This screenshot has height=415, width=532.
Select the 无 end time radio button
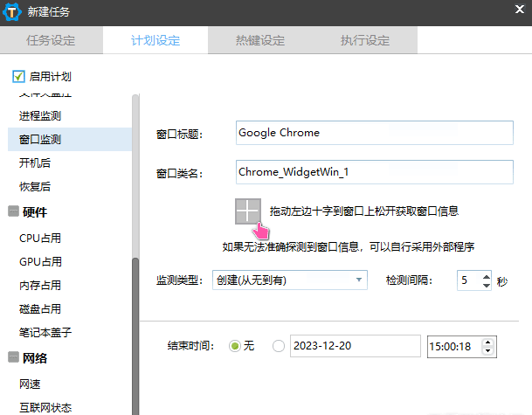(x=234, y=346)
